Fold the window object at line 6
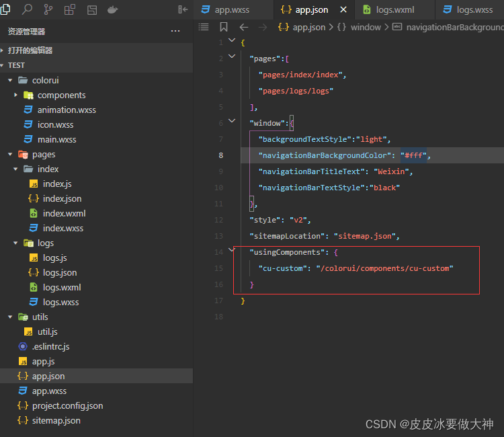The width and height of the screenshot is (504, 437). pos(232,121)
